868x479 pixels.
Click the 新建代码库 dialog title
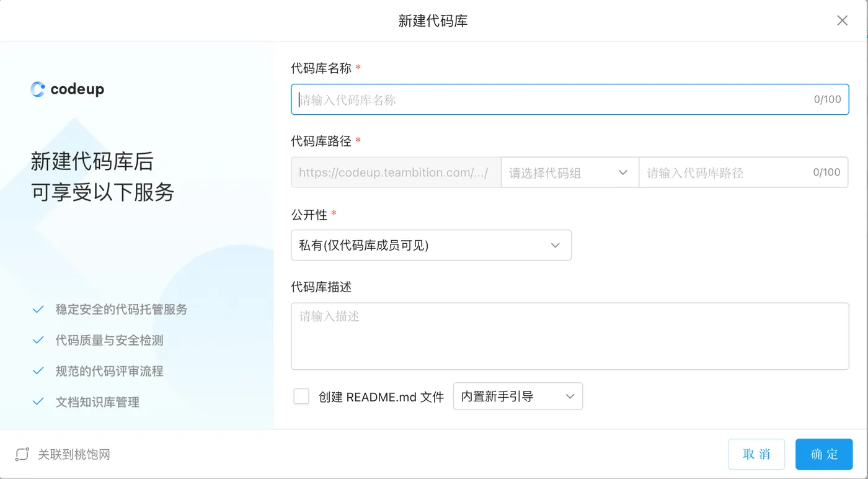click(433, 21)
